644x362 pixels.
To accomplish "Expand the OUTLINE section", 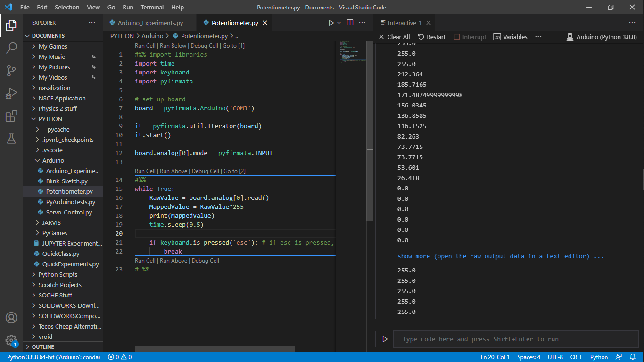I will 43,347.
